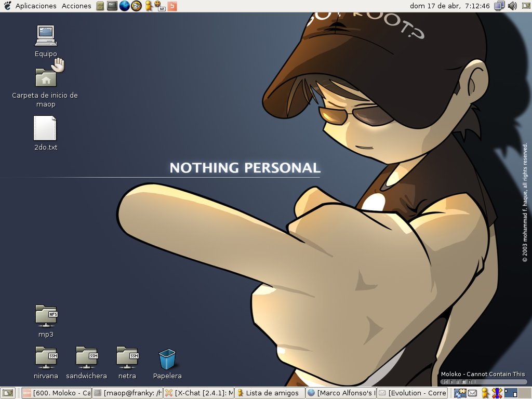Launch the round gold-ringed launcher in the top panel
Image resolution: width=532 pixels, height=399 pixels.
click(x=137, y=6)
